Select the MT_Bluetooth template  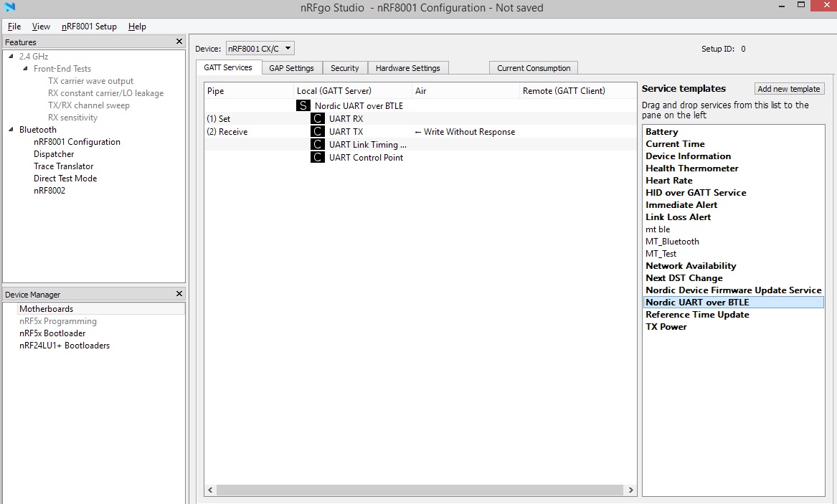[672, 242]
